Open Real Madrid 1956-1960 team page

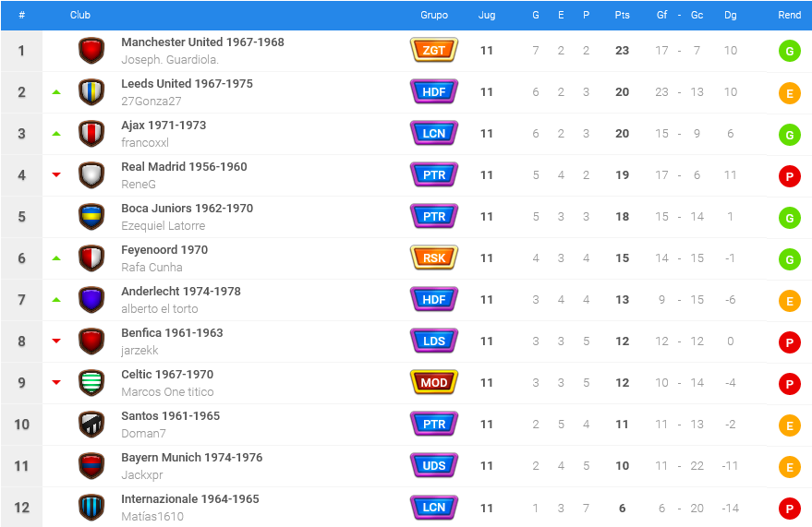[x=184, y=166]
